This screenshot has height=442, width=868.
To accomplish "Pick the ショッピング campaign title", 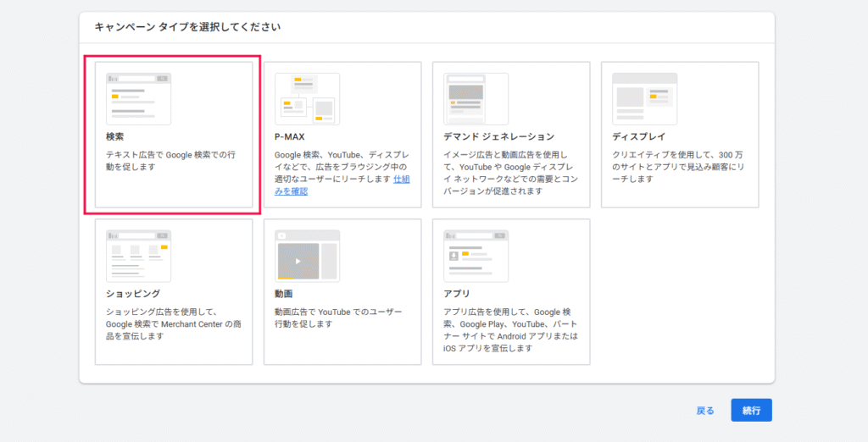I will [133, 294].
